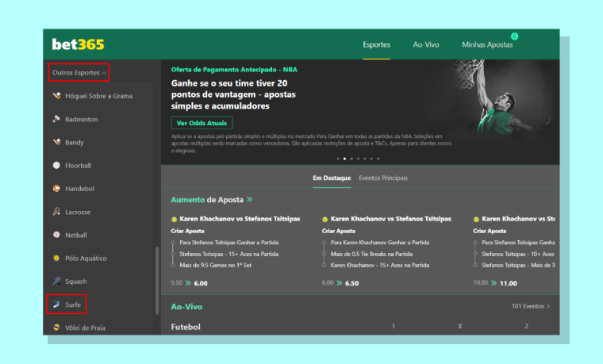The width and height of the screenshot is (603, 364).
Task: Open the Bandy sport entry
Action: (x=75, y=143)
